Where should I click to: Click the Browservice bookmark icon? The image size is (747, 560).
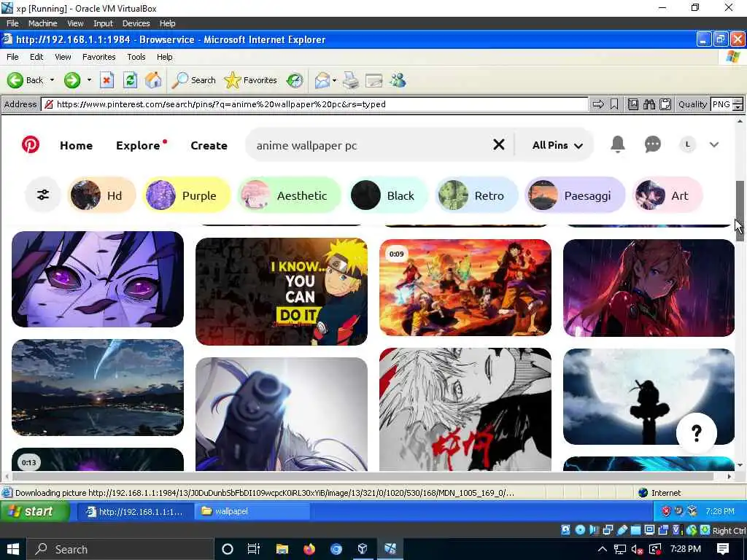[614, 104]
